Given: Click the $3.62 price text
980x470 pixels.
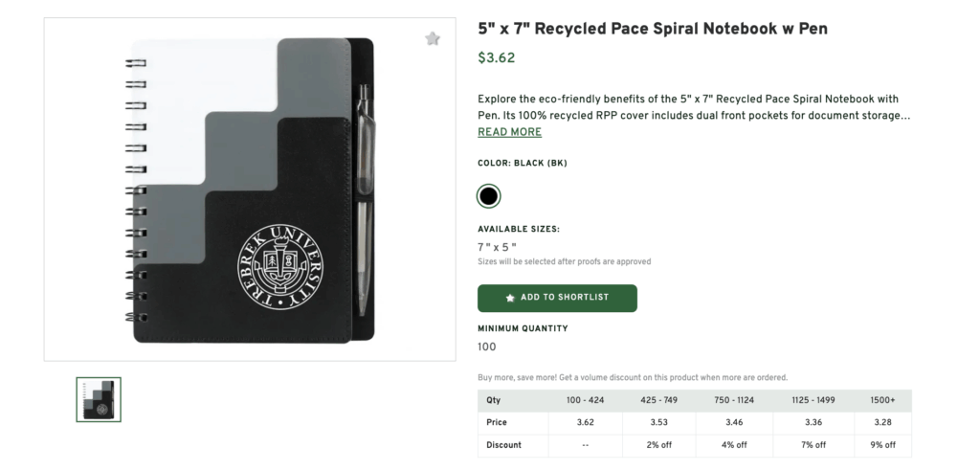Looking at the screenshot, I should pos(497,57).
